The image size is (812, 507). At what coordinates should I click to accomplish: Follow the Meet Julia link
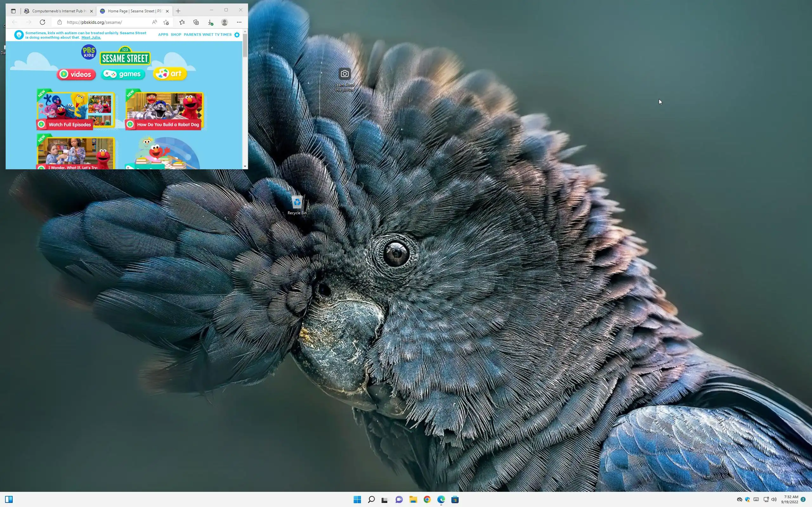click(x=91, y=38)
